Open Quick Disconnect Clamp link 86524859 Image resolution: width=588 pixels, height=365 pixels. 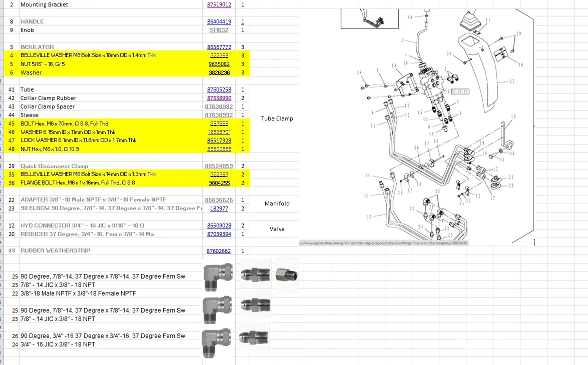[219, 166]
